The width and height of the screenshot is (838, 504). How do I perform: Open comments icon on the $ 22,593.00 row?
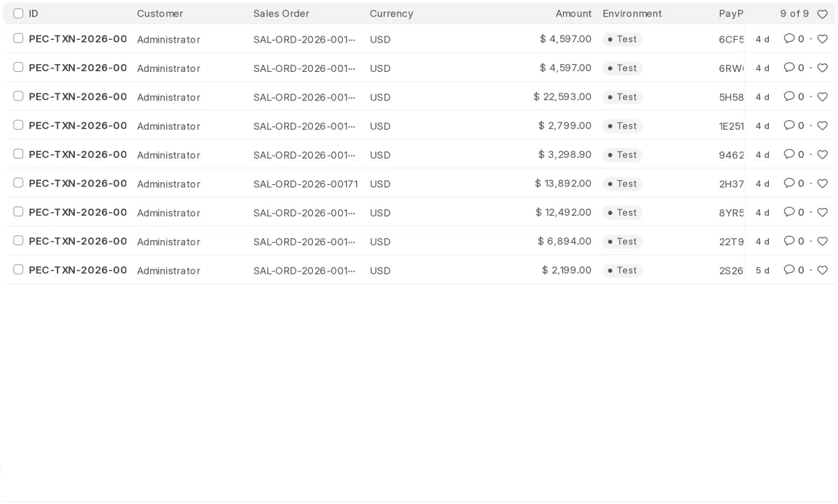point(789,97)
